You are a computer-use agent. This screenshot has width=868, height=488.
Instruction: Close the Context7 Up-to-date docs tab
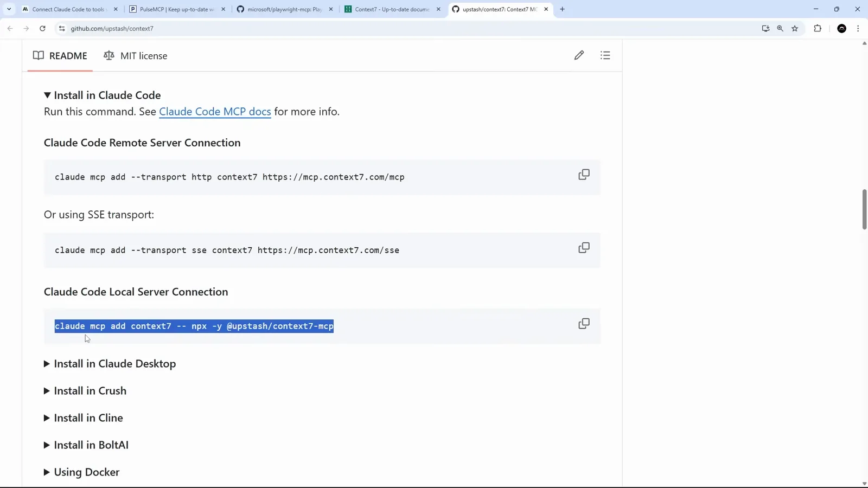tap(438, 9)
